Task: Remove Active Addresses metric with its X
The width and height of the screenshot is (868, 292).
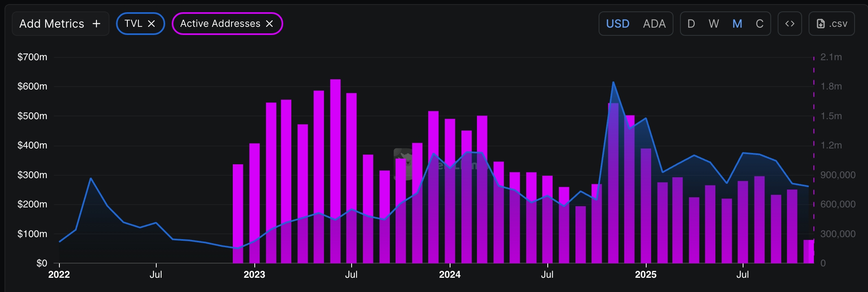Action: (269, 24)
